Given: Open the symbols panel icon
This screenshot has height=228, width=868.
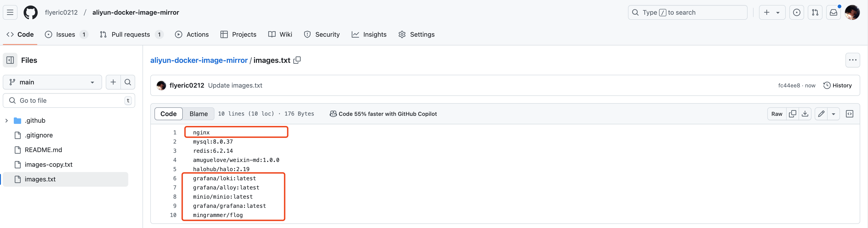Looking at the screenshot, I should tap(850, 114).
